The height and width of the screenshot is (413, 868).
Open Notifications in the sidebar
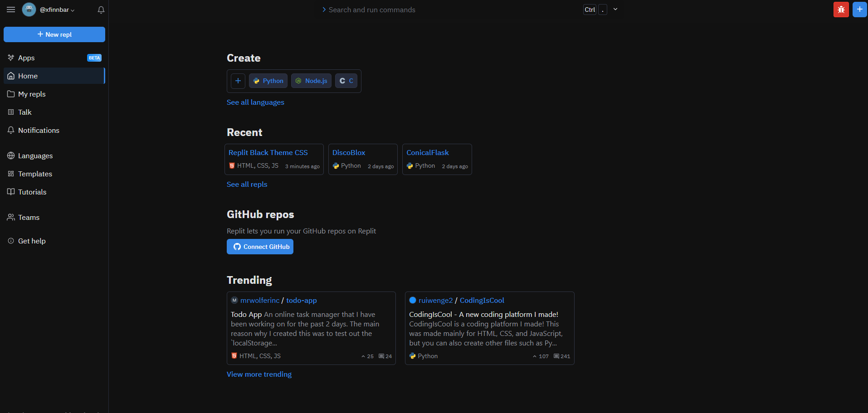click(54, 130)
